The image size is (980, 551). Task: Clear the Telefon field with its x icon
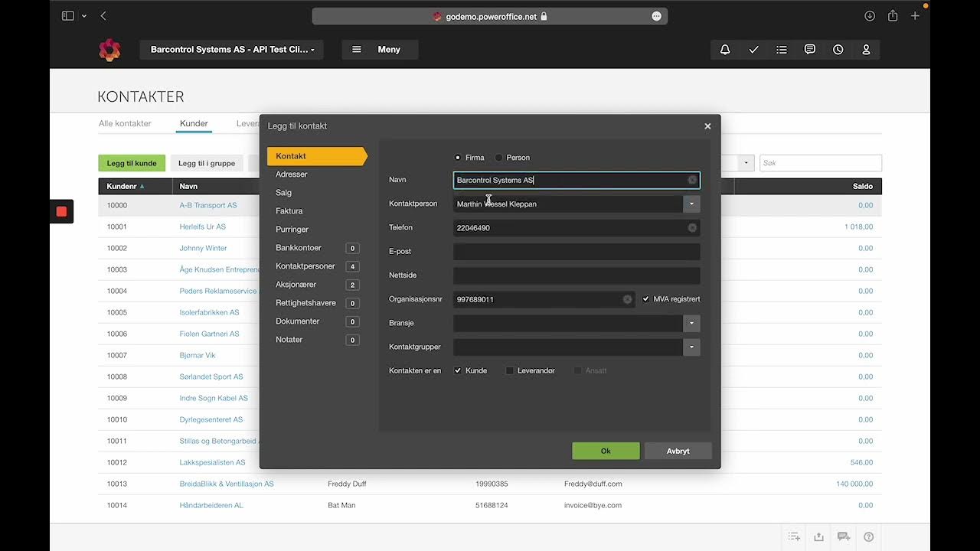692,228
